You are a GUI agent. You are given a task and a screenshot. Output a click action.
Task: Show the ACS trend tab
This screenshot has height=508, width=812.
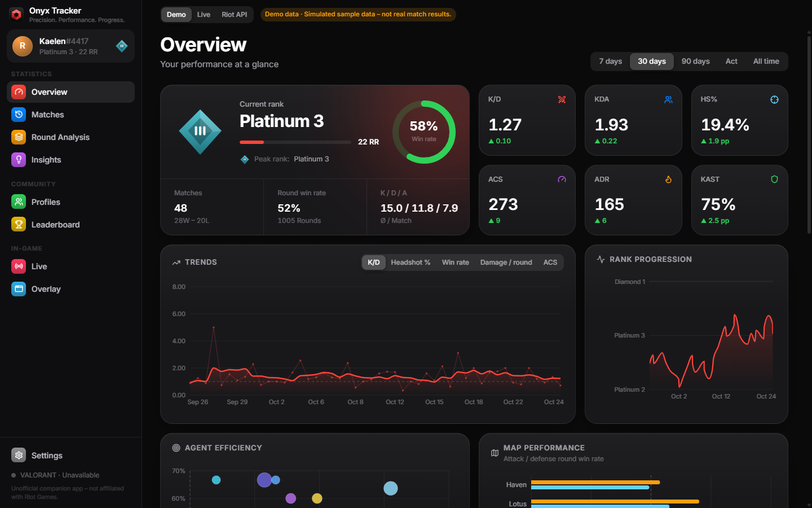tap(550, 262)
